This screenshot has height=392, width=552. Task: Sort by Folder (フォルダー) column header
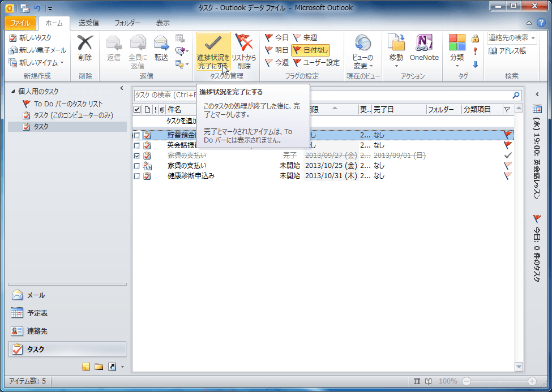(x=444, y=110)
